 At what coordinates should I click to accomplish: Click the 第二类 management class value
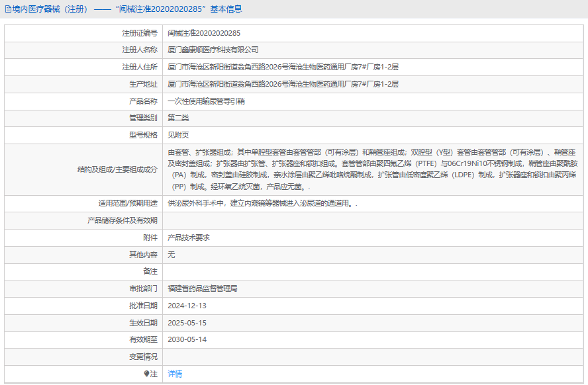pyautogui.click(x=178, y=118)
